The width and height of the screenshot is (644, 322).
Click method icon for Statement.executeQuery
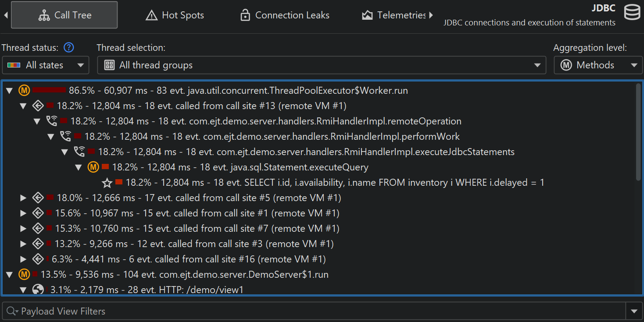[93, 167]
